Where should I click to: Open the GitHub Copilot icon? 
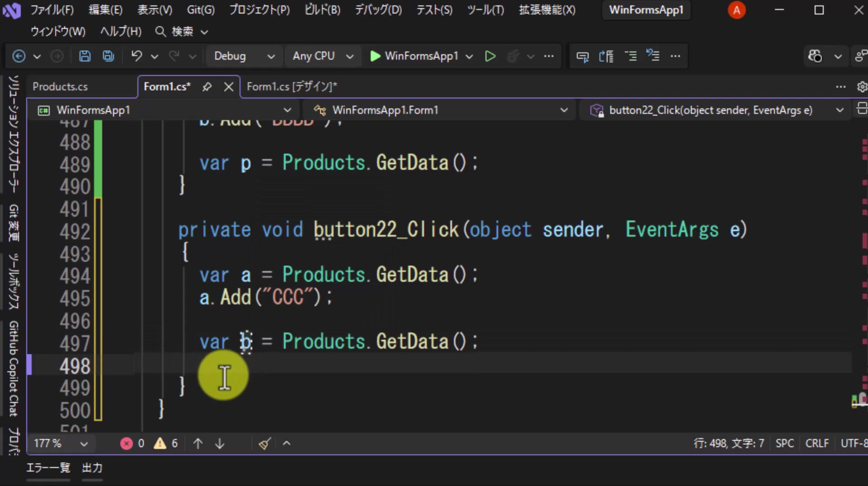coord(815,56)
